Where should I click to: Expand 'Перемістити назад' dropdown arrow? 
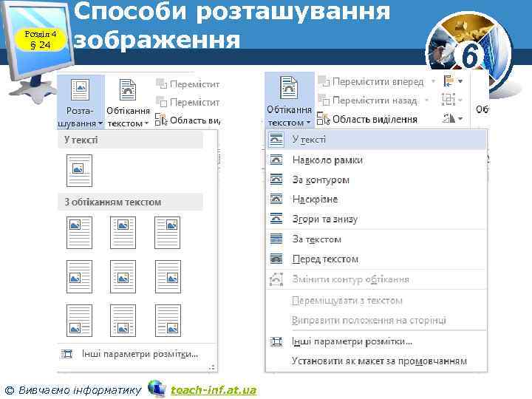click(427, 100)
